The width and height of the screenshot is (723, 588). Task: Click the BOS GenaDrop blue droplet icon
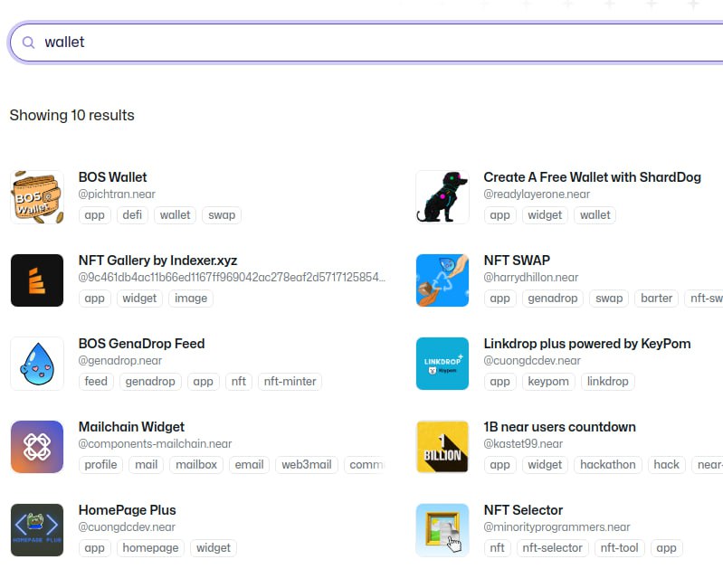click(37, 364)
